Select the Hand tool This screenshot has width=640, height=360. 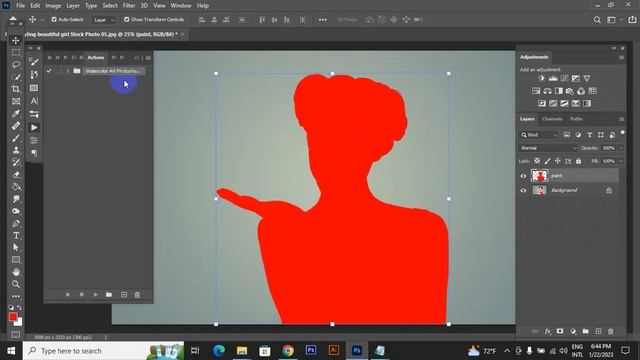[x=16, y=272]
